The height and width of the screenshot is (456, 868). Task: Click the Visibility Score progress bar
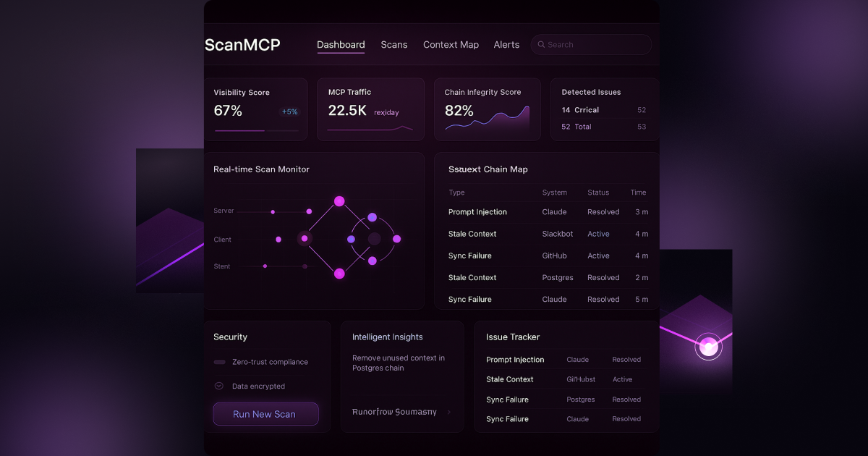point(256,131)
